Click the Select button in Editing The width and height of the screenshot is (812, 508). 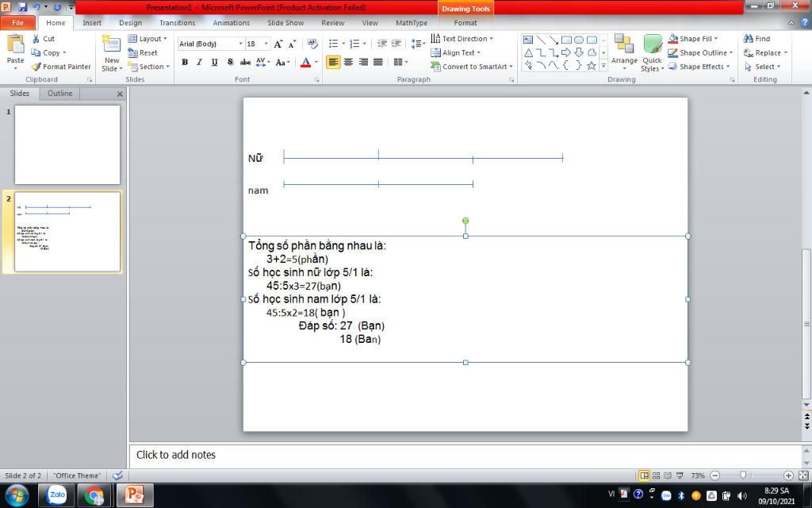(762, 67)
